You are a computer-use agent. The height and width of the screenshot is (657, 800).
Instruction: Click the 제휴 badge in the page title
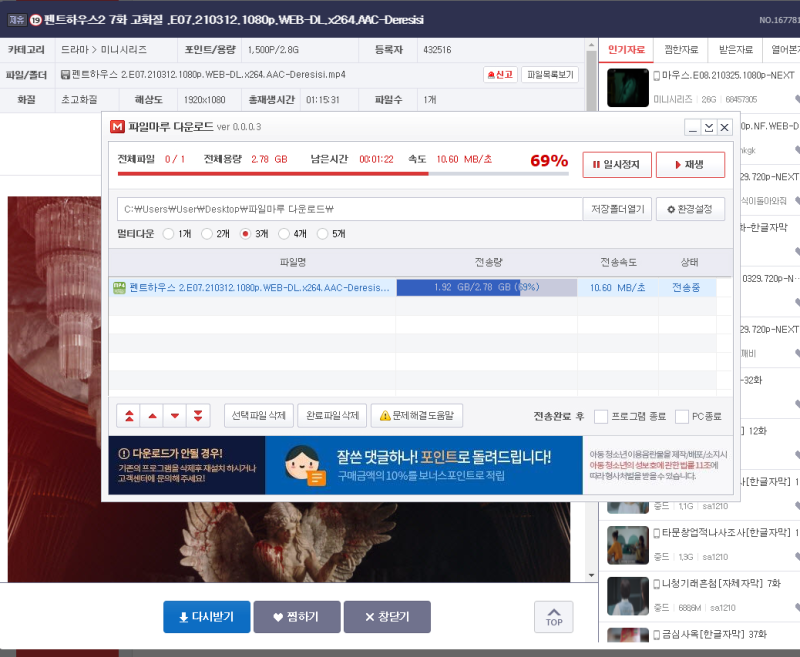17,20
